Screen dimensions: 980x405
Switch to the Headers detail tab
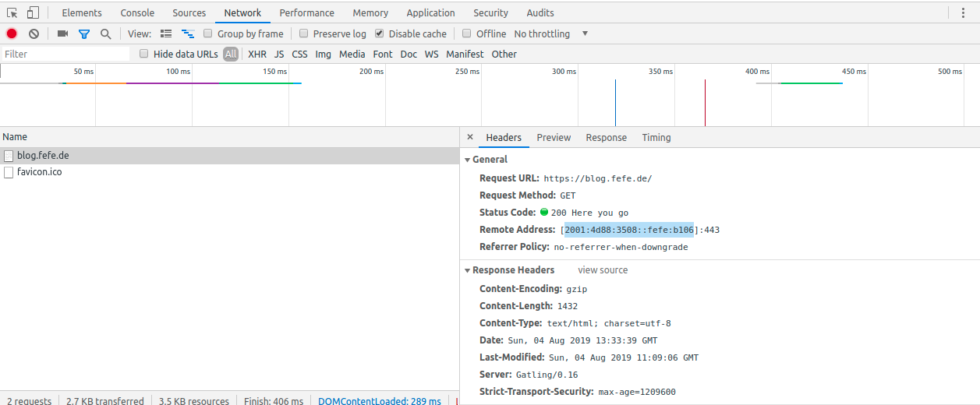tap(504, 137)
